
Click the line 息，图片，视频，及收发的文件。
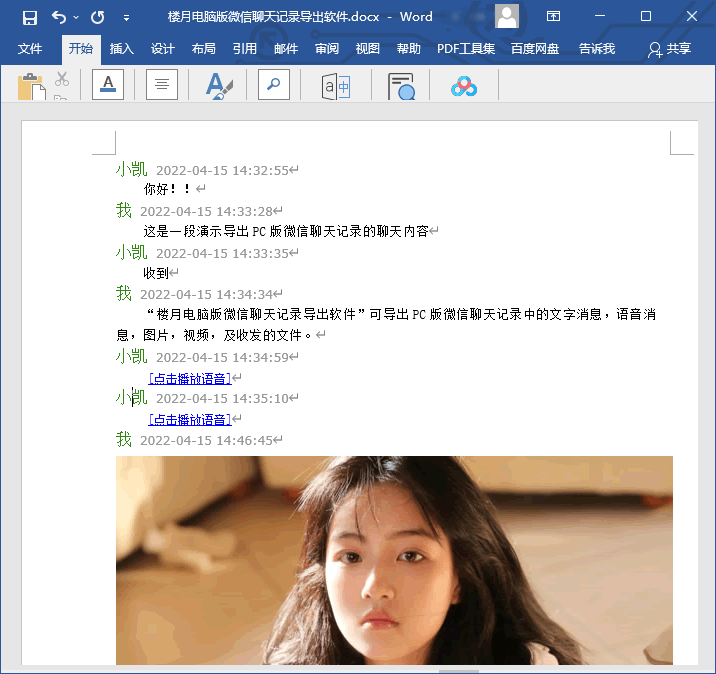[214, 335]
